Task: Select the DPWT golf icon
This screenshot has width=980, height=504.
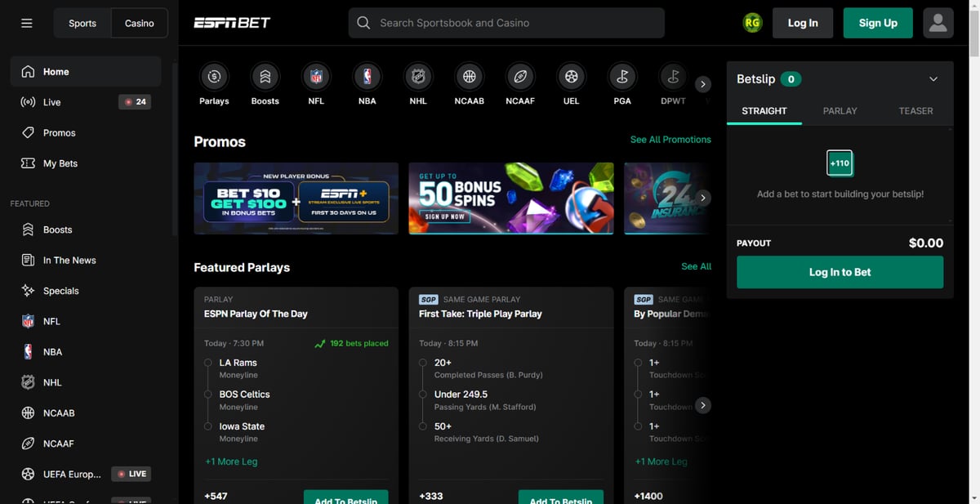Action: [x=673, y=77]
